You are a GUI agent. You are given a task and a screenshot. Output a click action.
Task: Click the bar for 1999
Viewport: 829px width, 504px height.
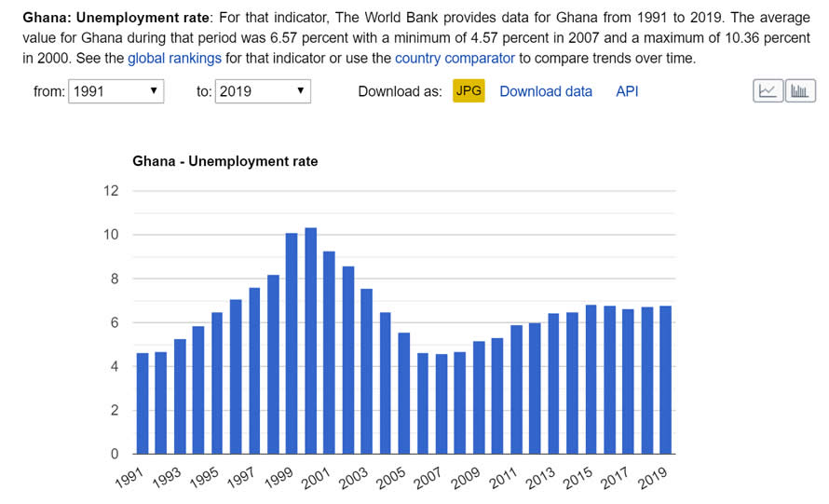point(292,344)
